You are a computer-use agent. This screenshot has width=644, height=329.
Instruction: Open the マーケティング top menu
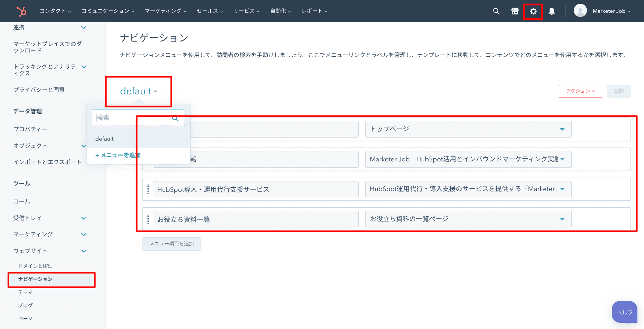166,11
